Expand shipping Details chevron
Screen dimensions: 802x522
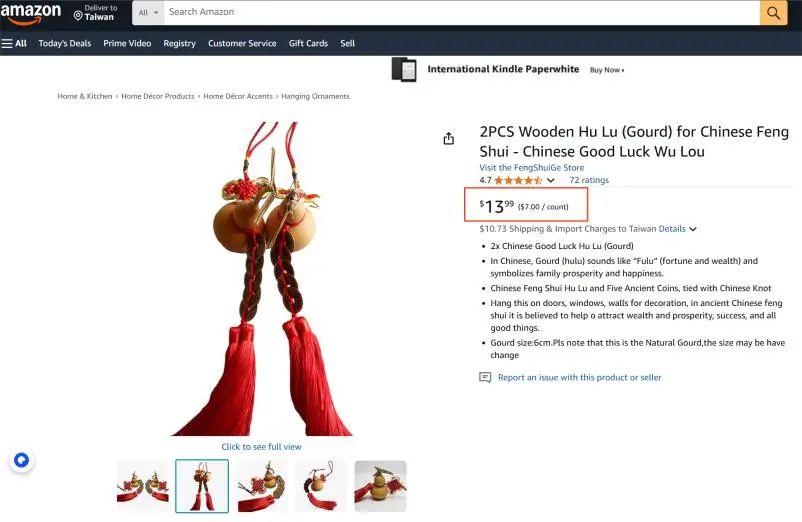tap(693, 229)
